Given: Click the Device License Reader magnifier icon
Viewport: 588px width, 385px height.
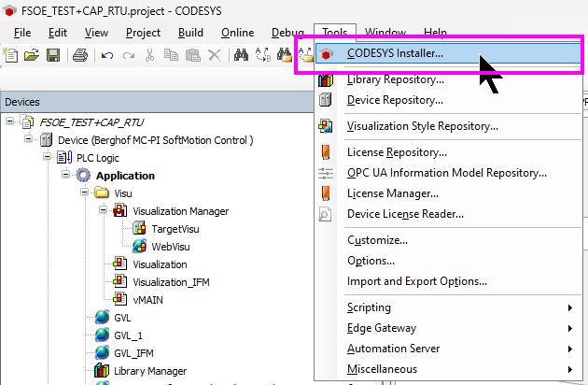Looking at the screenshot, I should pos(325,214).
